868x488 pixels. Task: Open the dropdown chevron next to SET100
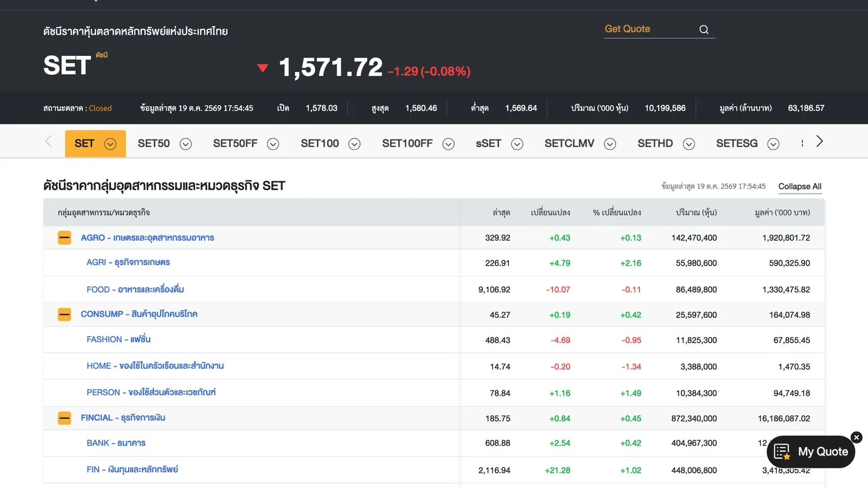[354, 144]
